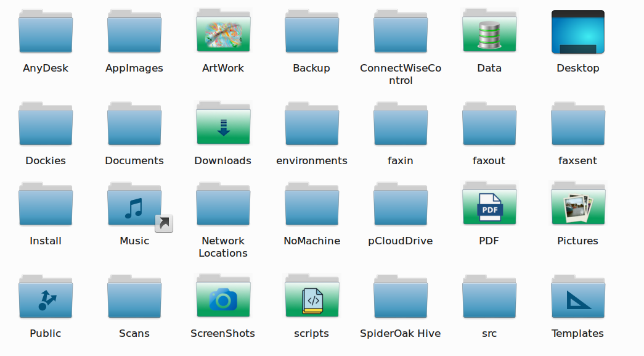
Task: Click the "Public" folder label
Action: point(46,333)
